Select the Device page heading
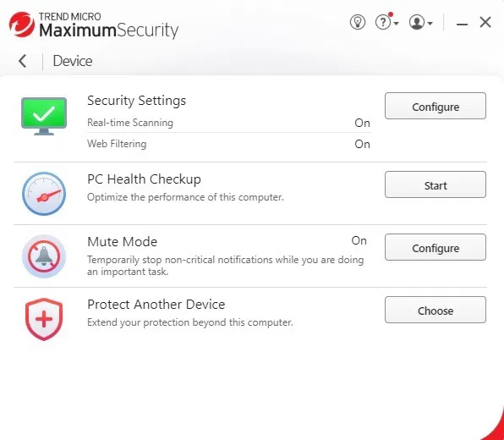This screenshot has width=504, height=440. point(73,61)
